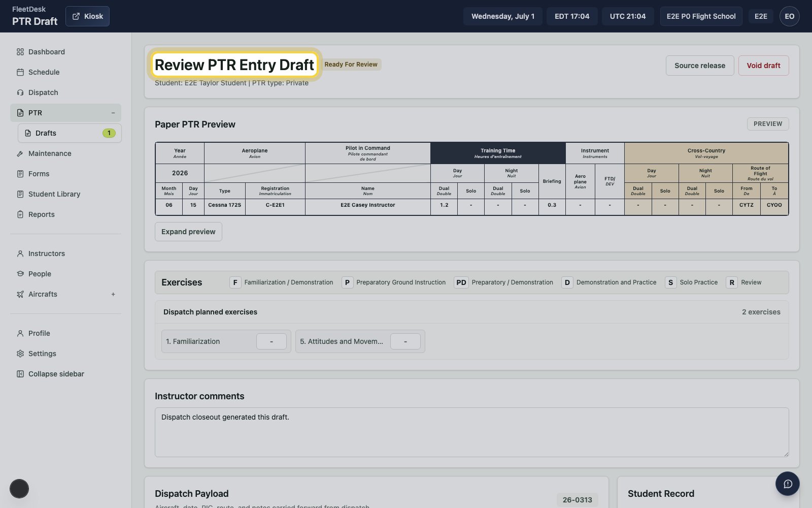
Task: Click the PREVIEW badge
Action: [x=768, y=124]
